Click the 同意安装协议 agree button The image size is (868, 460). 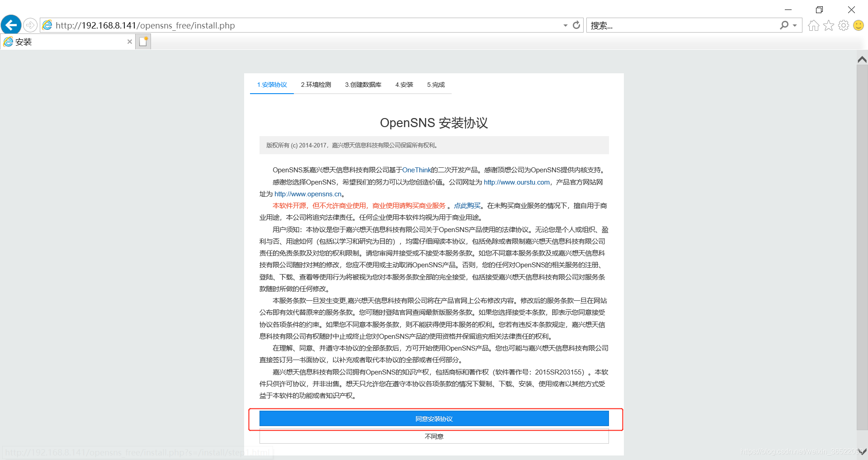pyautogui.click(x=434, y=419)
